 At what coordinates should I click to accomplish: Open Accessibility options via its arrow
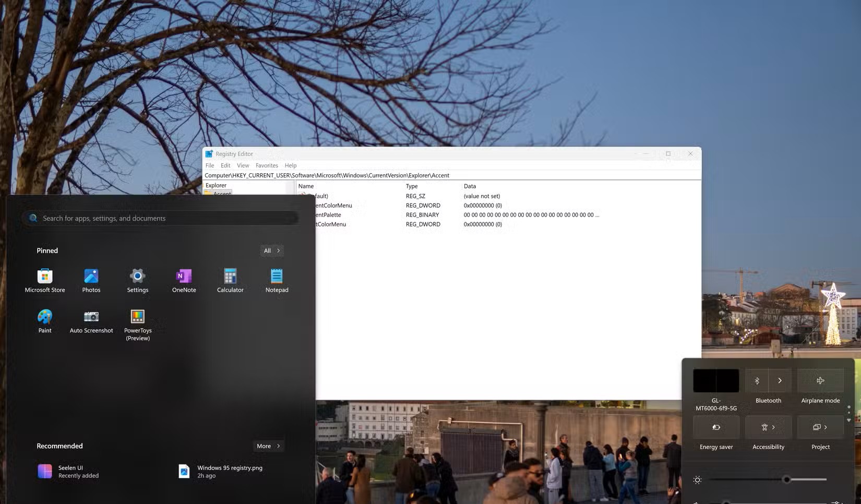(x=774, y=427)
